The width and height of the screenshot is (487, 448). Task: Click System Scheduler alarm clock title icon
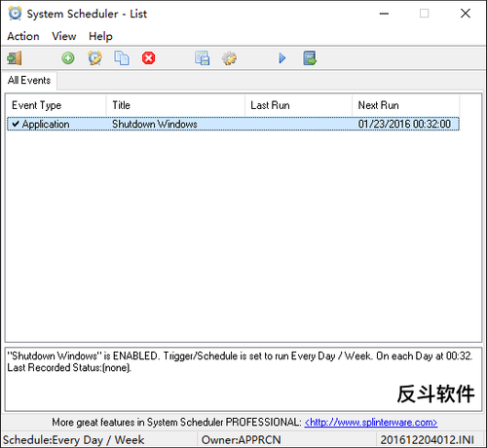tap(15, 14)
